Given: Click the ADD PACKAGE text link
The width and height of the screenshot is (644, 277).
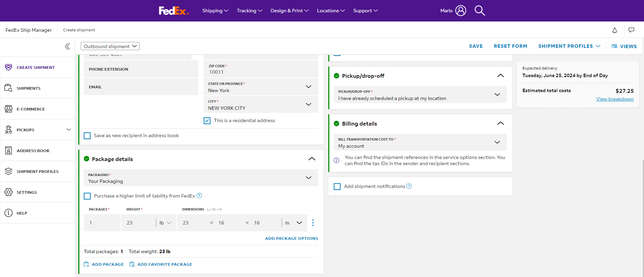Looking at the screenshot, I should (108, 264).
